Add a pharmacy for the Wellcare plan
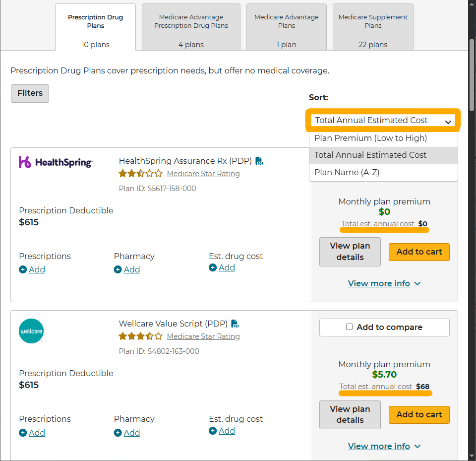The width and height of the screenshot is (476, 461). click(127, 433)
